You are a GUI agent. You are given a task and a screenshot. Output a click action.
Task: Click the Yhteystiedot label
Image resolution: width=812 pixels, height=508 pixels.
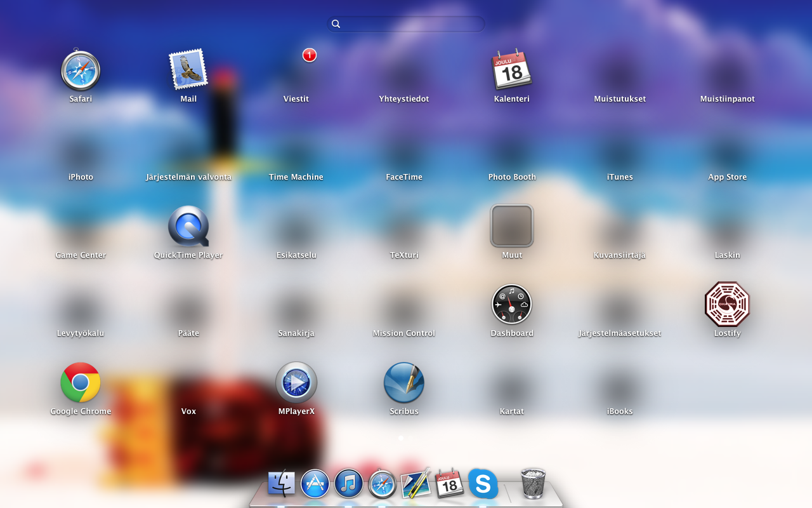click(x=404, y=99)
